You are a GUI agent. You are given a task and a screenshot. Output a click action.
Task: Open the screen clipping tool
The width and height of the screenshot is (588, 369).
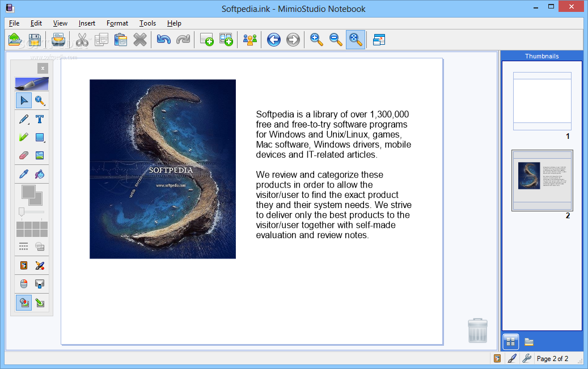tap(40, 284)
